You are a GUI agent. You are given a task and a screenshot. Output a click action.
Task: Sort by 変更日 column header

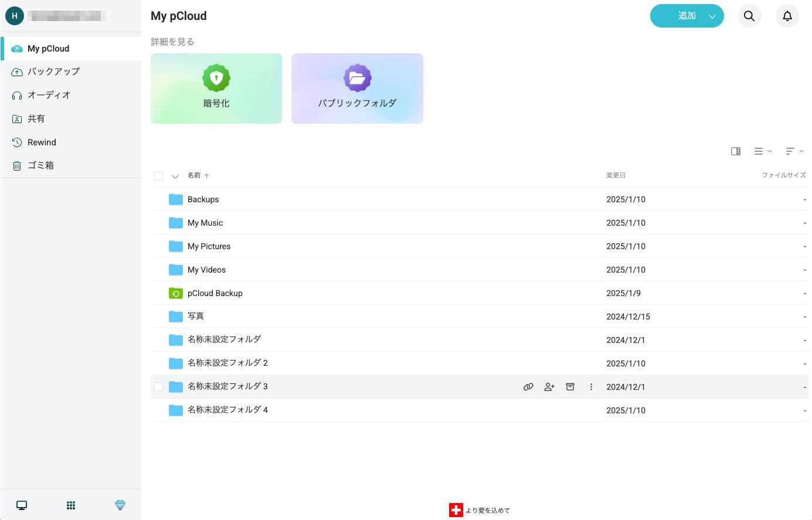click(616, 175)
